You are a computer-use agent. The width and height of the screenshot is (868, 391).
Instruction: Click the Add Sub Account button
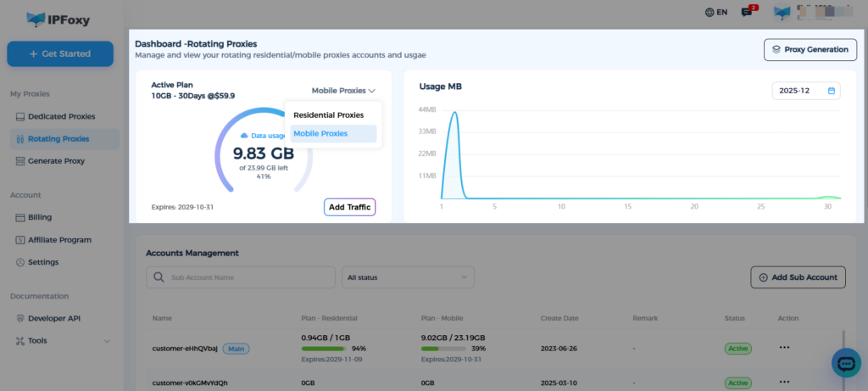[798, 277]
